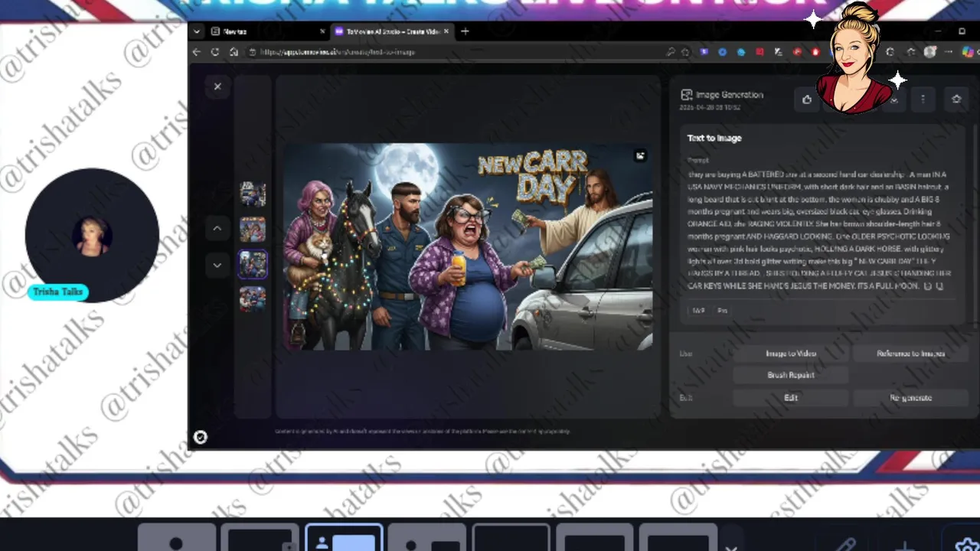980x551 pixels.
Task: Select the first thumbnail in the strip
Action: (x=253, y=194)
